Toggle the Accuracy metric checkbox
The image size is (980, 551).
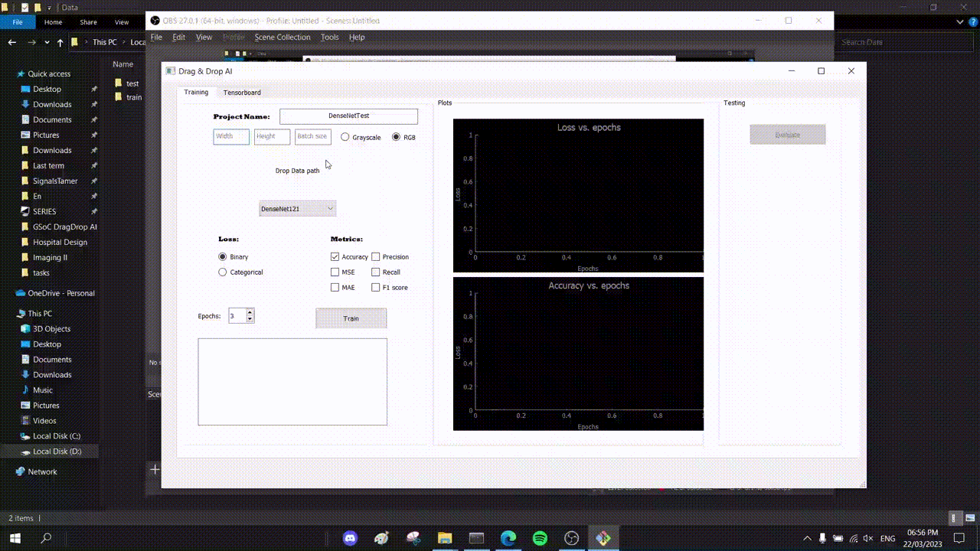coord(335,257)
